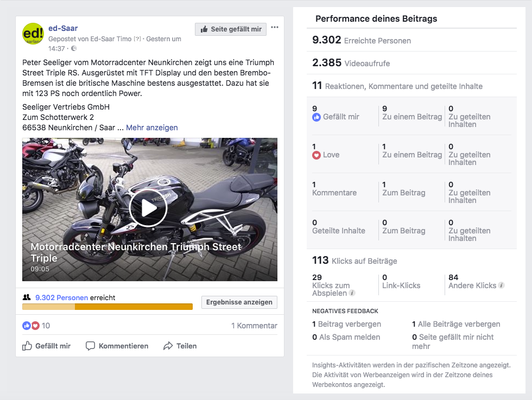Open the ed-Saar page name link
This screenshot has height=400, width=532.
point(63,28)
